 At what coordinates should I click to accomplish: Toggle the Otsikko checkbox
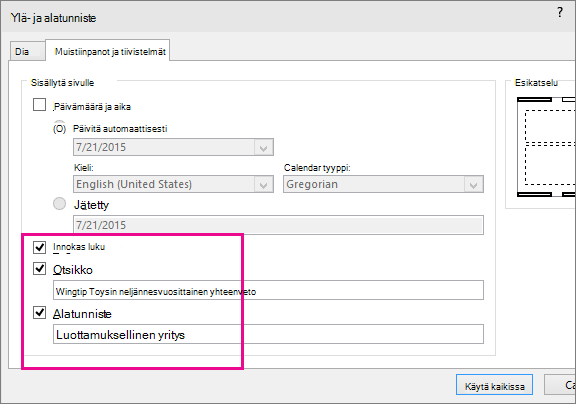pyautogui.click(x=39, y=269)
